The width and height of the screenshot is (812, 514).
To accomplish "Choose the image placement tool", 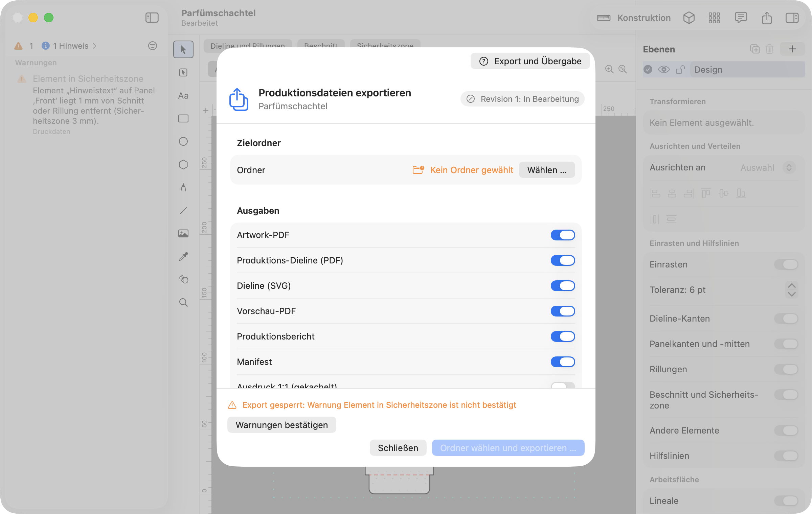I will click(x=183, y=233).
